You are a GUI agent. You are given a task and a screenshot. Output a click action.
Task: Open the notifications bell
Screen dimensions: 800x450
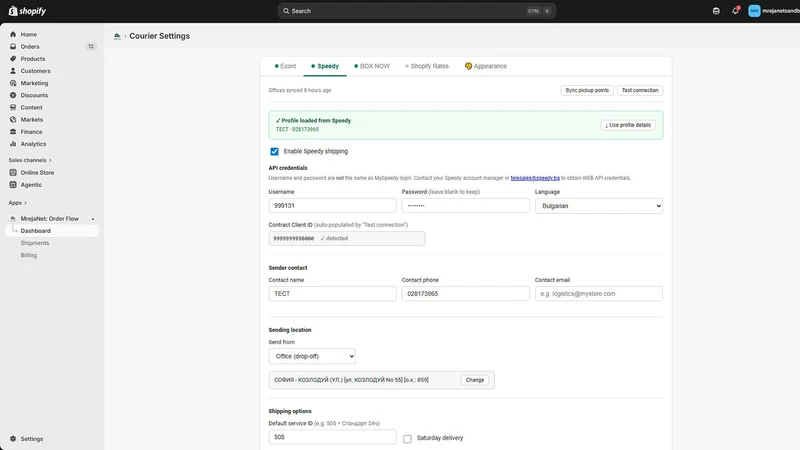click(x=735, y=11)
